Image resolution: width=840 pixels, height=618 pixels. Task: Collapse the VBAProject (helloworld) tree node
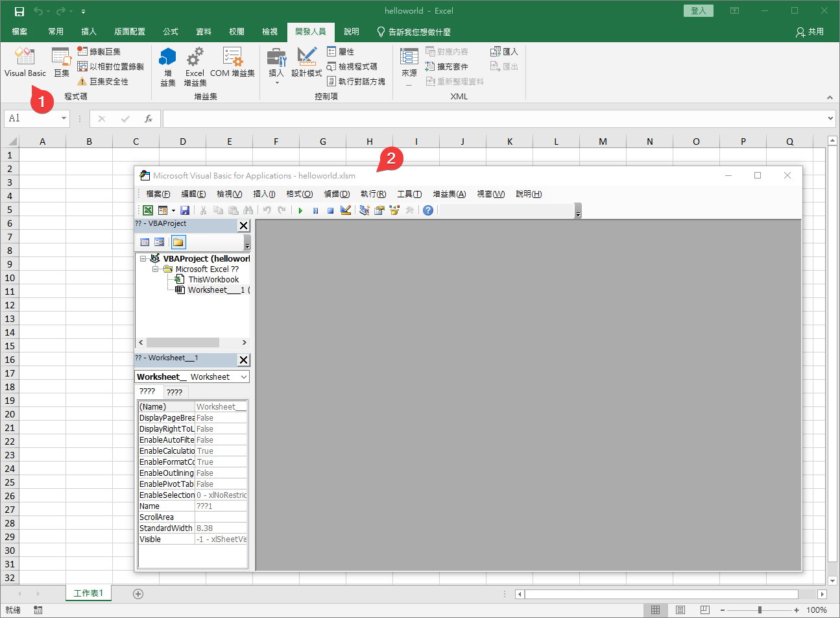click(x=143, y=258)
